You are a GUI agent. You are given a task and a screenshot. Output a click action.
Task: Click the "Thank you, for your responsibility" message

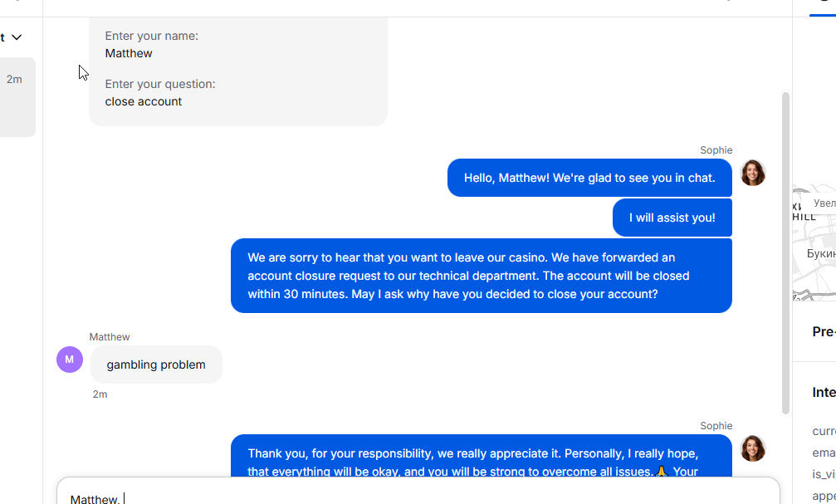482,456
